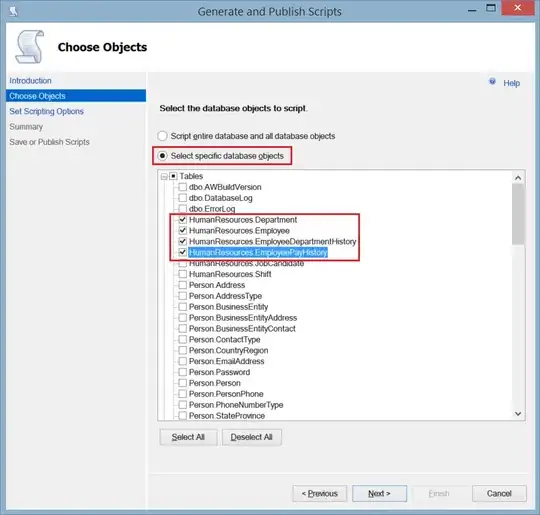Close the Generate and Publish Scripts window
This screenshot has width=540, height=515.
[518, 8]
